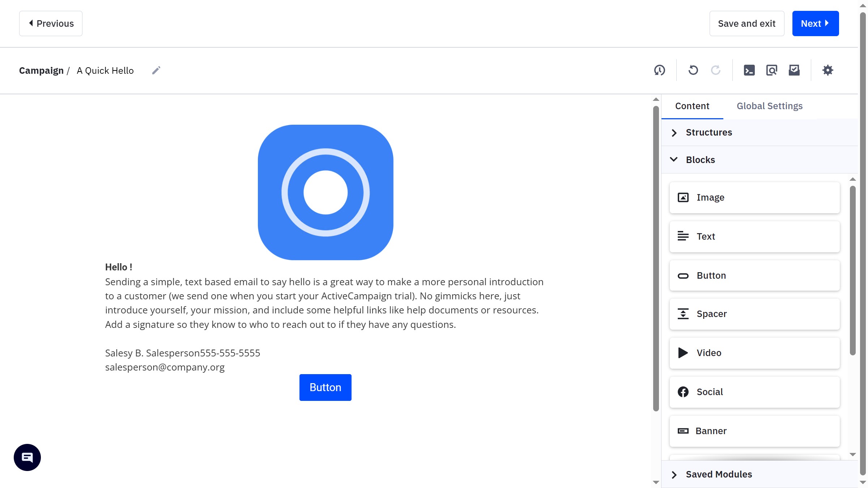The image size is (868, 488).
Task: Switch to the Content tab
Action: (692, 106)
